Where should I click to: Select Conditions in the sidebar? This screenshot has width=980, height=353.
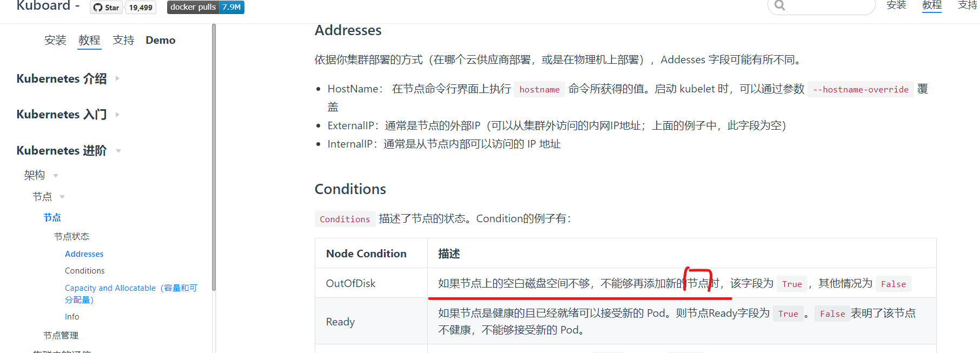[84, 270]
